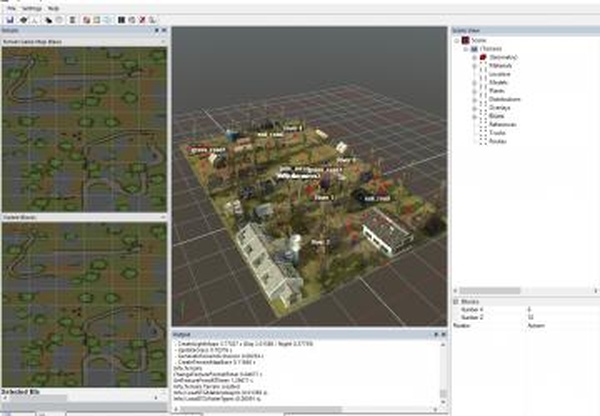
Task: Close the Output panel with its X
Action: (445, 334)
